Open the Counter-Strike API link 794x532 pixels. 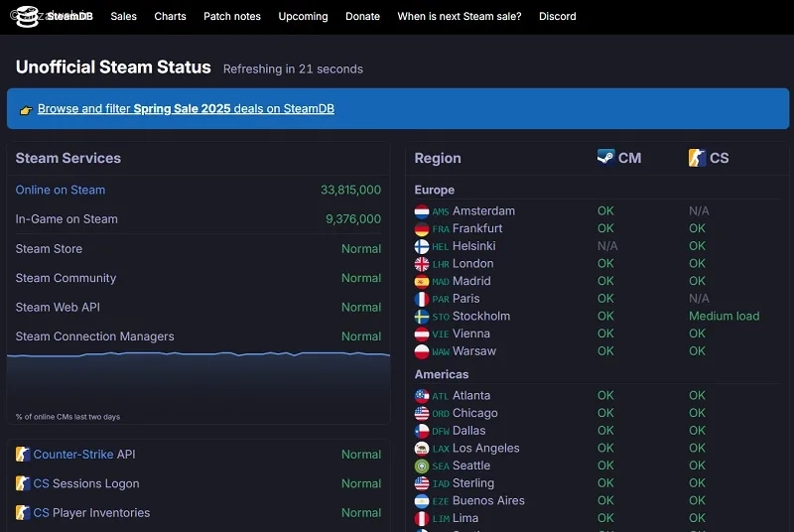[72, 454]
